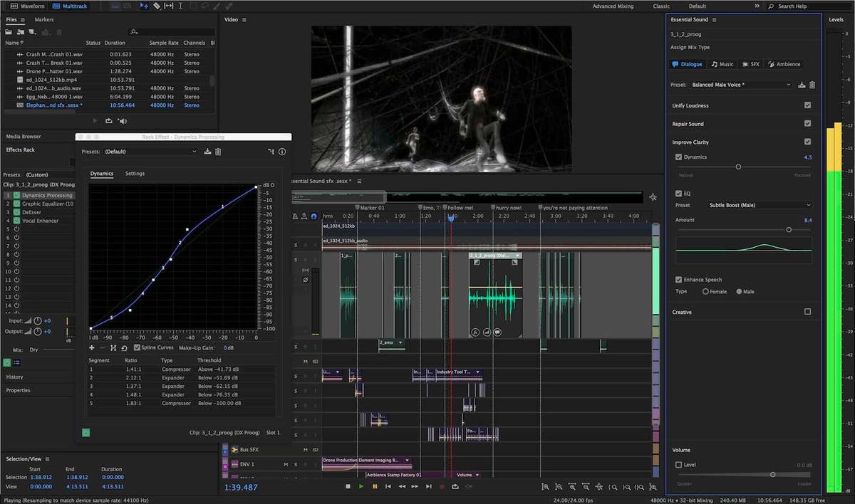This screenshot has height=504, width=855.
Task: Disable the Repair Sound checkbox
Action: (x=808, y=123)
